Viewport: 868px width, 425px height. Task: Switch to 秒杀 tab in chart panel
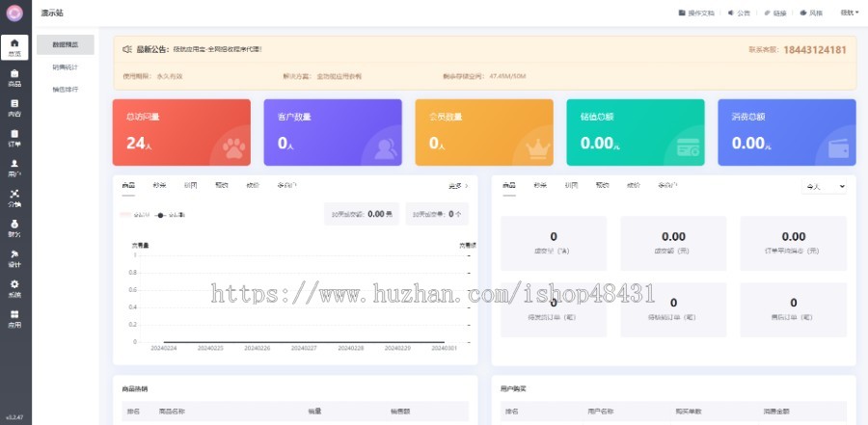pos(159,185)
